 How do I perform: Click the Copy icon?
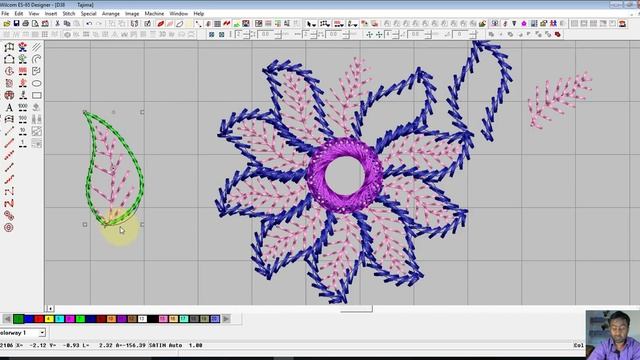[x=67, y=24]
